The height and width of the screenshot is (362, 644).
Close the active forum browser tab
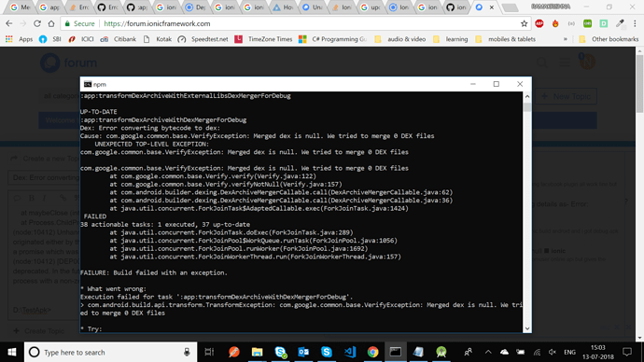pos(492,7)
